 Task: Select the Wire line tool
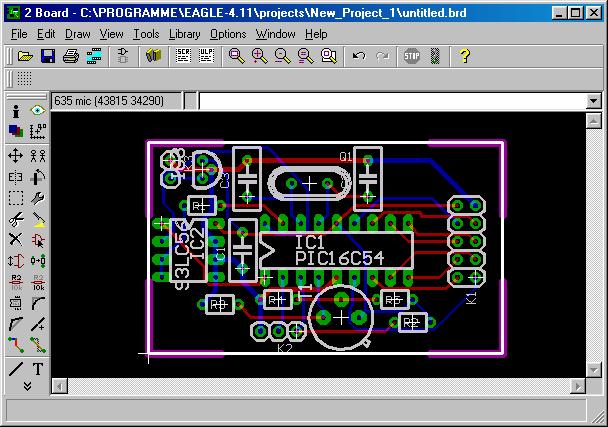tap(16, 369)
